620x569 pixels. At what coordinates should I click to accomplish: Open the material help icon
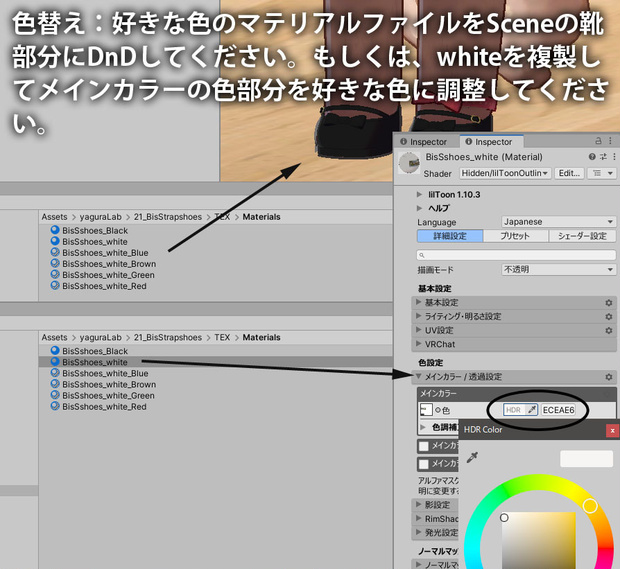592,157
